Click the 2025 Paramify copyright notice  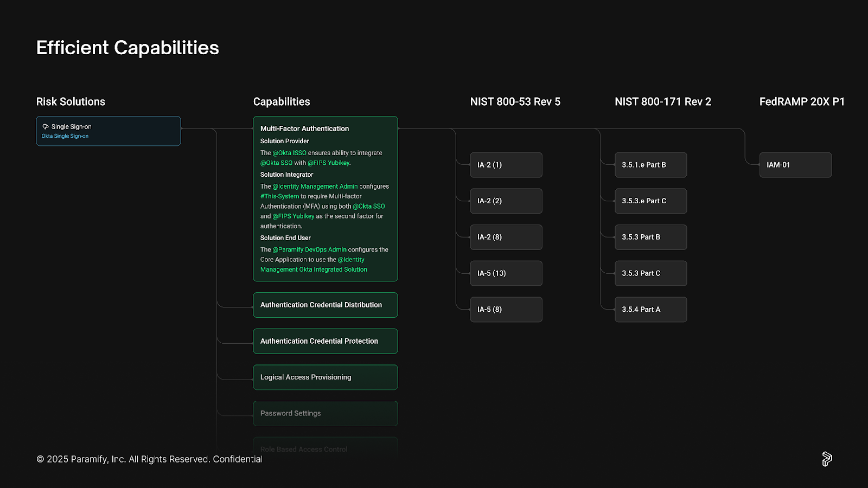click(149, 459)
